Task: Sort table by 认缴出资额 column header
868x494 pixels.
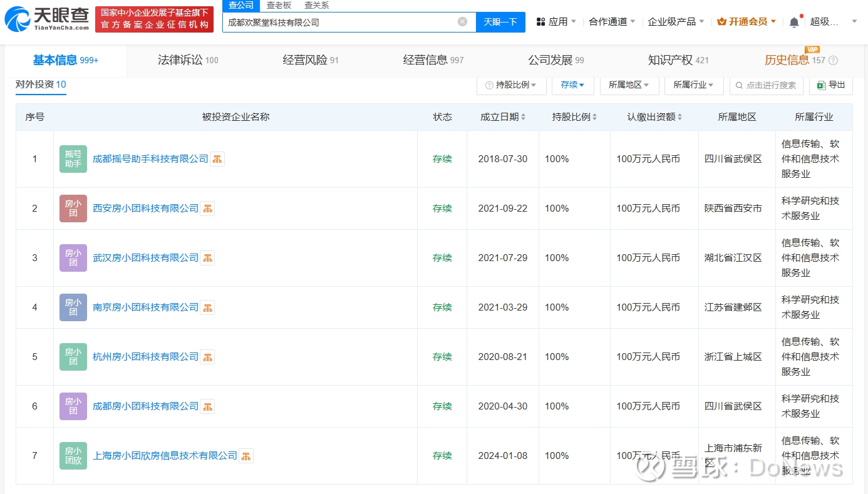Action: pos(654,117)
